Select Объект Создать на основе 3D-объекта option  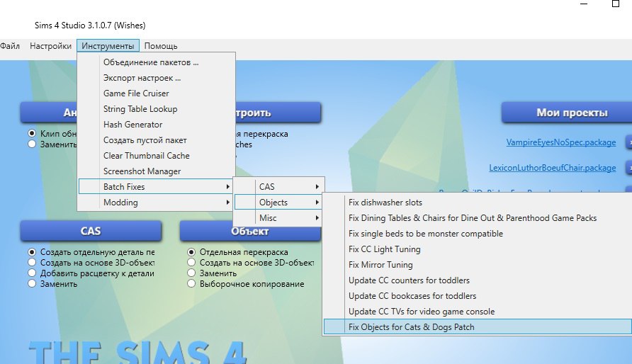[x=191, y=263]
